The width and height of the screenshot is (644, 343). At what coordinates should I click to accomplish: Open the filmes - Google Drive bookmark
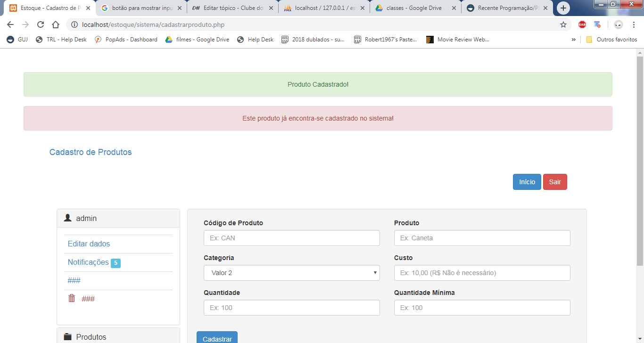pos(197,40)
